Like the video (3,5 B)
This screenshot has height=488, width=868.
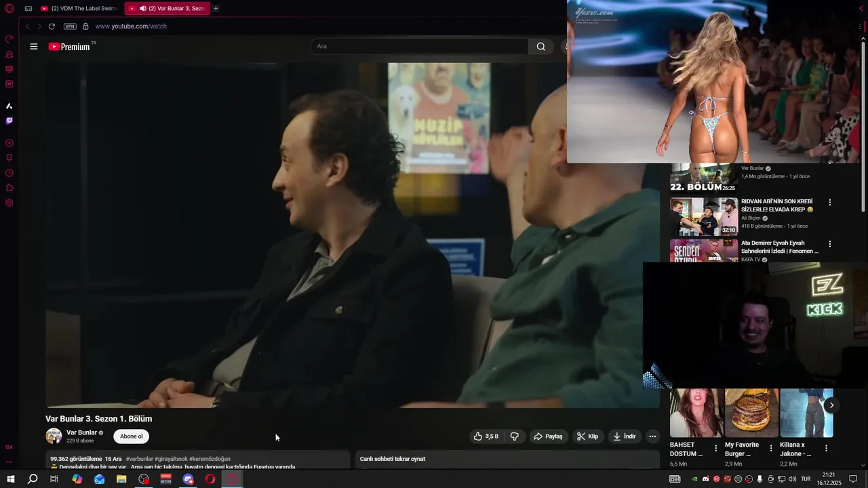[x=486, y=436]
